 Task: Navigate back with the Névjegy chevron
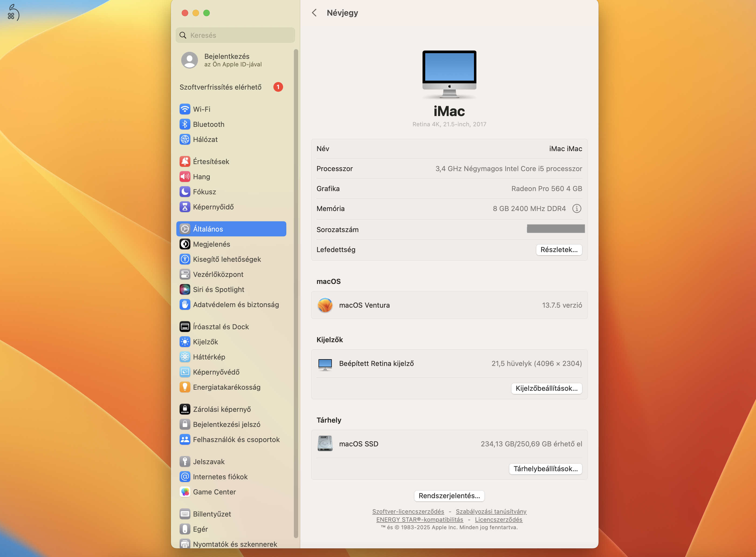[314, 12]
